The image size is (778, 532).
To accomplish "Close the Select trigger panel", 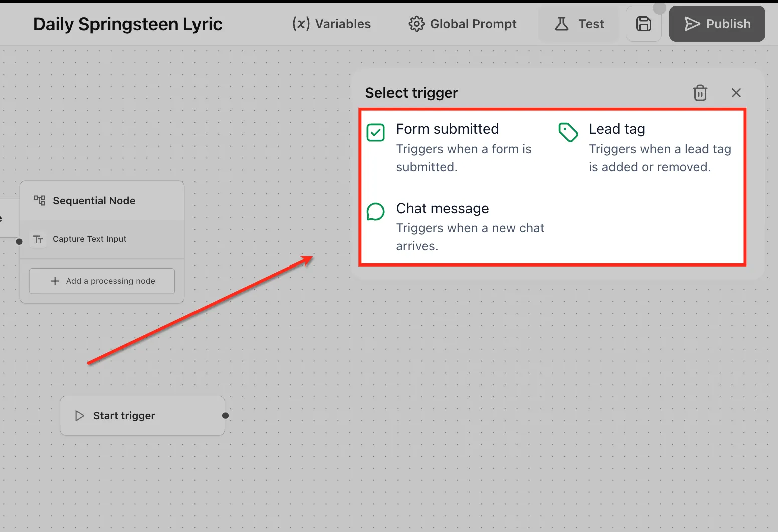I will click(x=736, y=93).
